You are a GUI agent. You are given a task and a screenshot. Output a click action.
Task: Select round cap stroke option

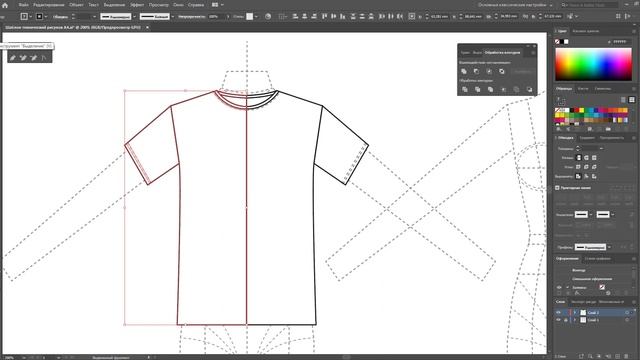click(586, 158)
